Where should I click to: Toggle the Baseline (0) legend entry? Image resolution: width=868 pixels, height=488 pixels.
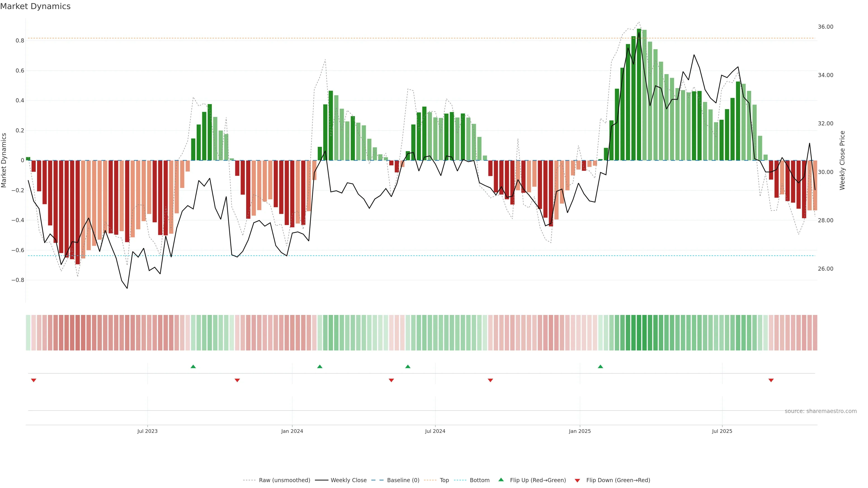(403, 480)
